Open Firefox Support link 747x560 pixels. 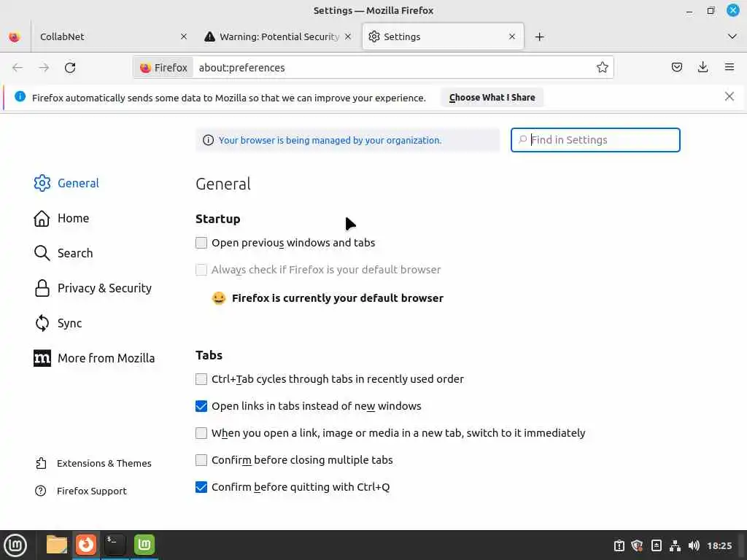81,491
